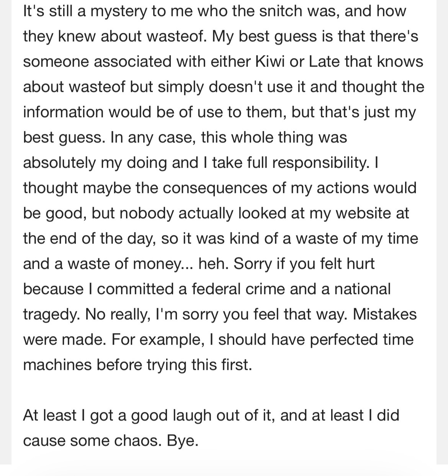Click the word "Mistakes" in the paragraph

384,314
